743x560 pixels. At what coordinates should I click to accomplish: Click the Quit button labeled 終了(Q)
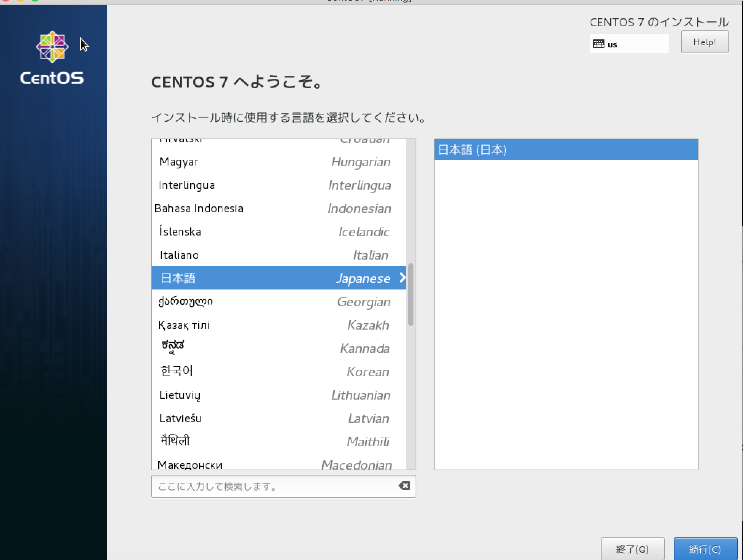pos(633,548)
